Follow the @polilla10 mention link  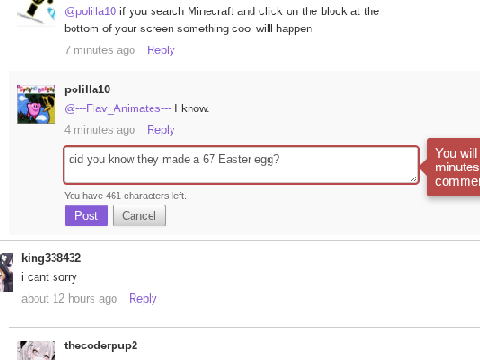pyautogui.click(x=90, y=11)
